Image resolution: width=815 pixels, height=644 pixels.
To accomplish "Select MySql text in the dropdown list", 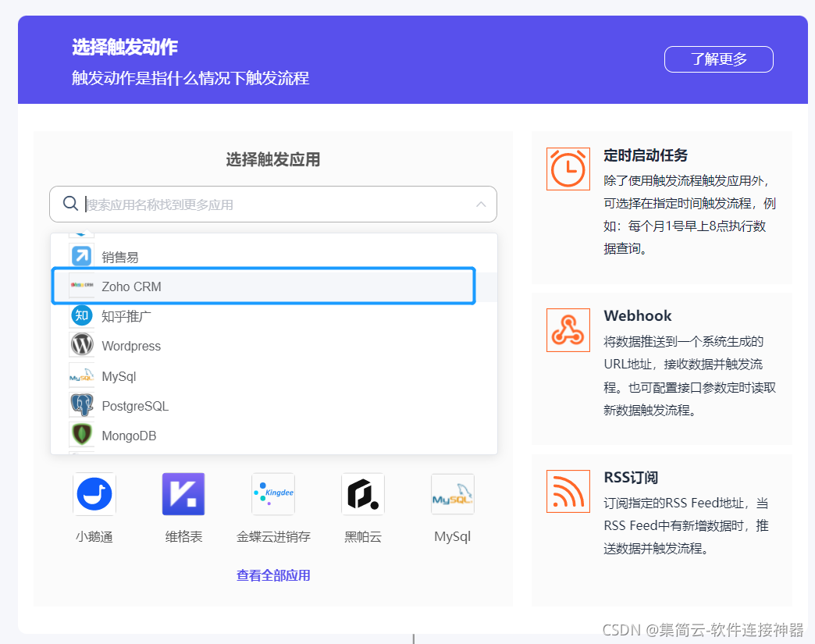I will coord(119,376).
